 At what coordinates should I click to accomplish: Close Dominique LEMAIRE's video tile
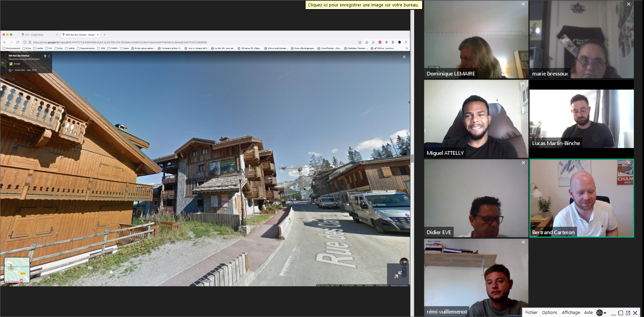tap(523, 4)
